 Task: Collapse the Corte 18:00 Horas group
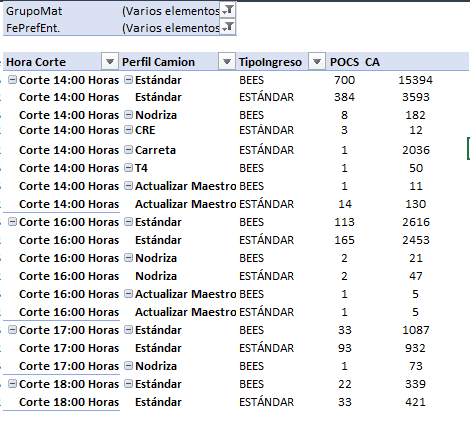tap(12, 384)
